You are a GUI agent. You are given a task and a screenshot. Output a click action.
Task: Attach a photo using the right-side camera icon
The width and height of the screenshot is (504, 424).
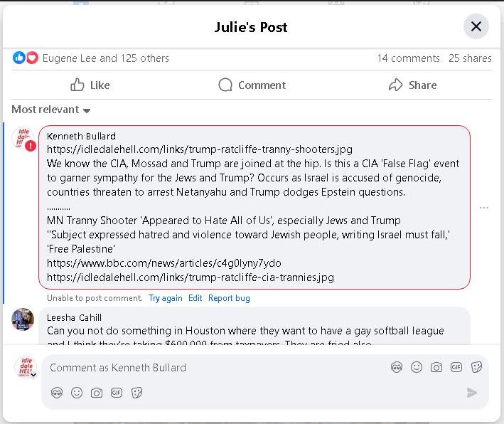(436, 367)
